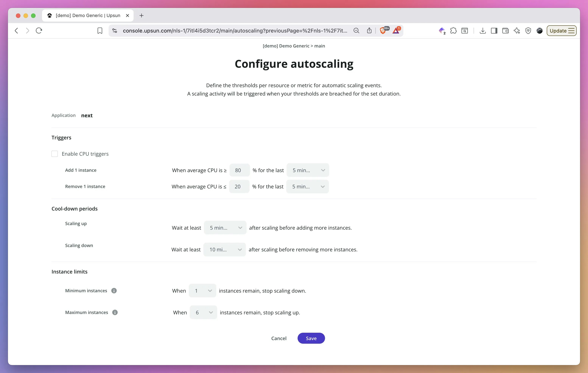Click the Maximum instances info icon

coord(115,312)
